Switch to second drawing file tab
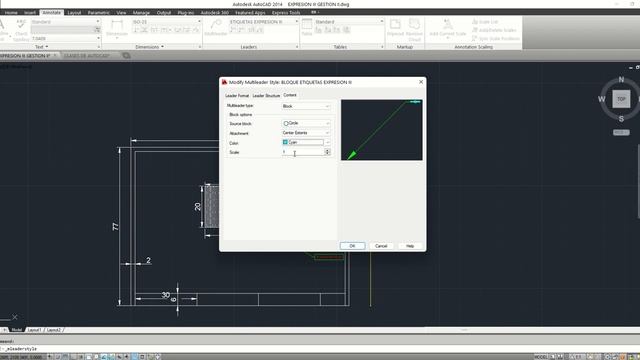 point(87,56)
